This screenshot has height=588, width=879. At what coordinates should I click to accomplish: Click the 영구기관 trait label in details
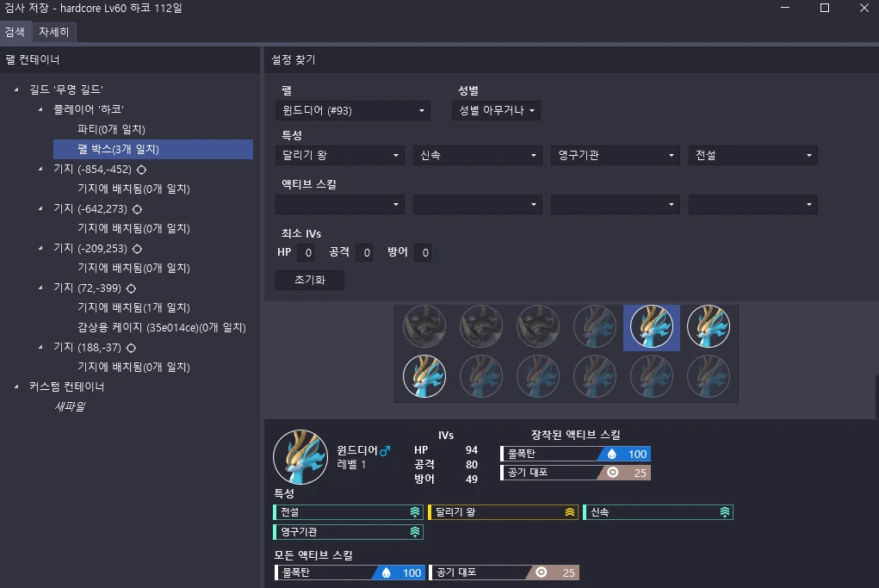coord(299,532)
